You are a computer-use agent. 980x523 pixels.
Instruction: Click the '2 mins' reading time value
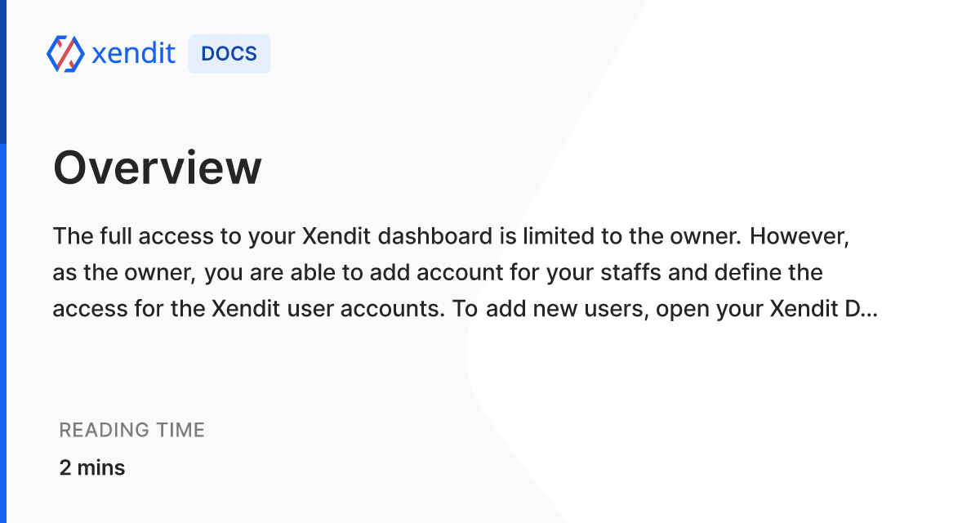click(92, 467)
